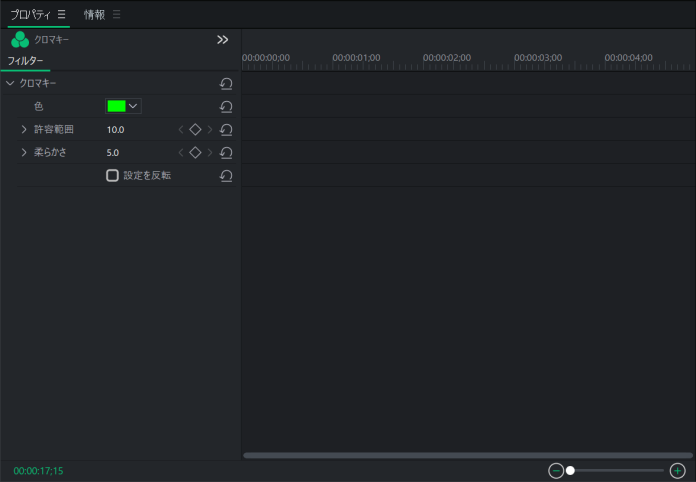The image size is (696, 482).
Task: Collapse panel with double-arrow icon
Action: click(x=222, y=40)
